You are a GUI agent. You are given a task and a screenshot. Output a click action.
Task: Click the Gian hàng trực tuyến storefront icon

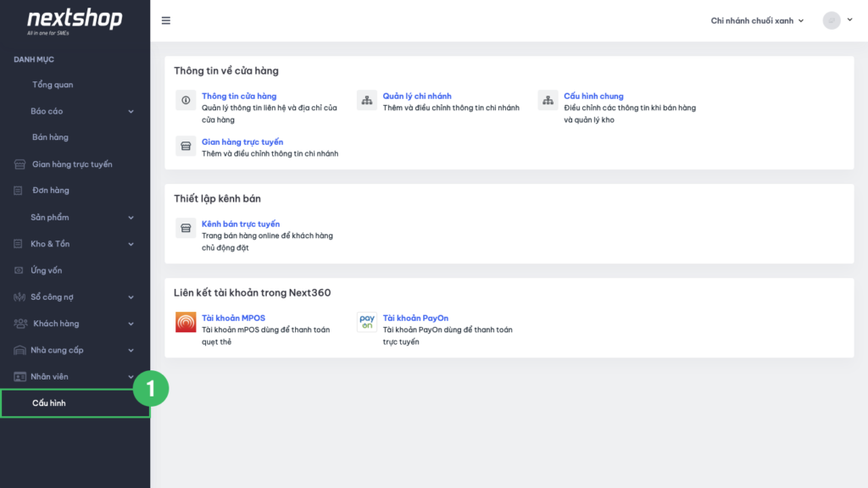[186, 146]
